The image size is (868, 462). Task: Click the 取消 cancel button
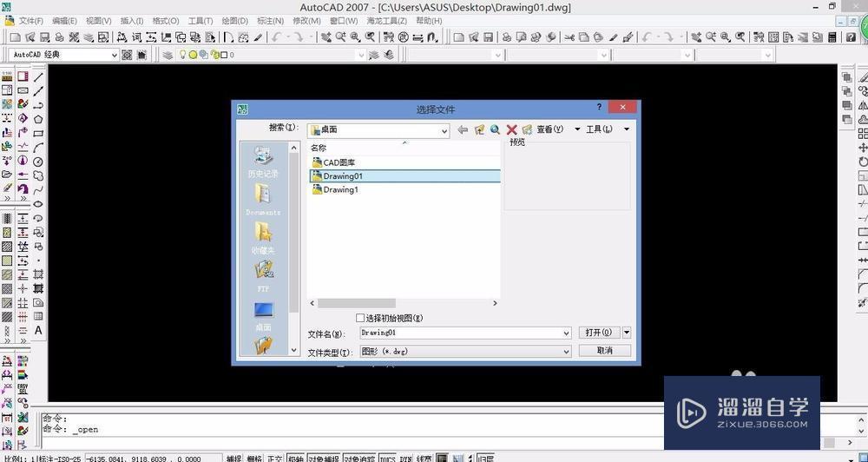(x=604, y=351)
